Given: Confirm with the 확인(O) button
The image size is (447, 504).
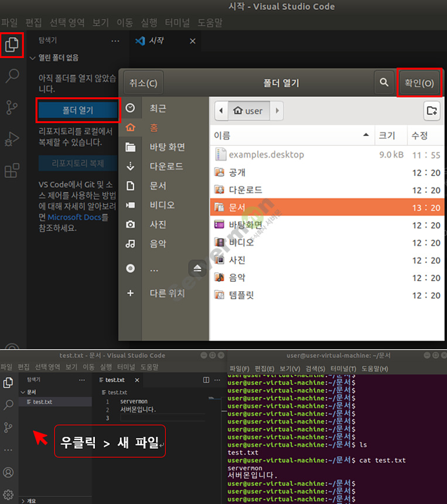Looking at the screenshot, I should (419, 83).
